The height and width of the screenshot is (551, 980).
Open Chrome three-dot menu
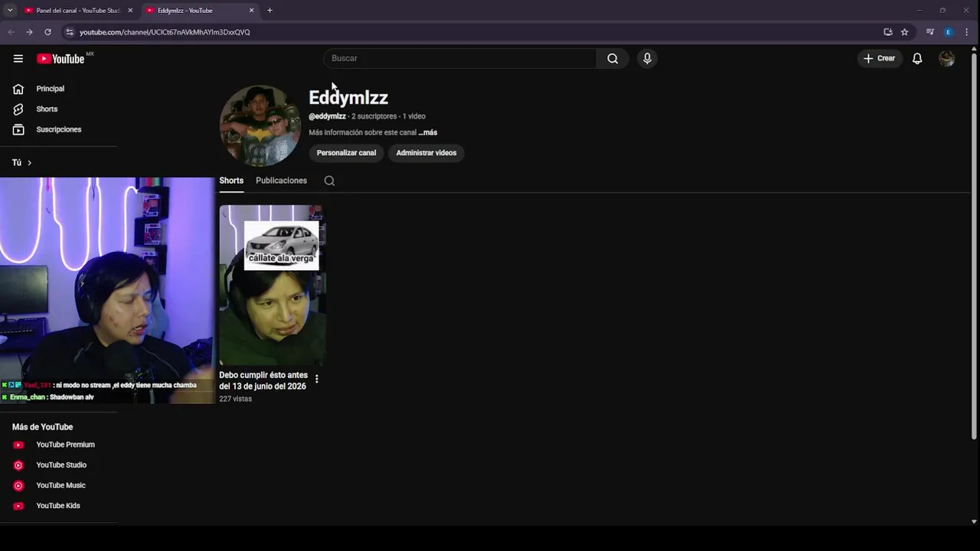click(x=967, y=32)
